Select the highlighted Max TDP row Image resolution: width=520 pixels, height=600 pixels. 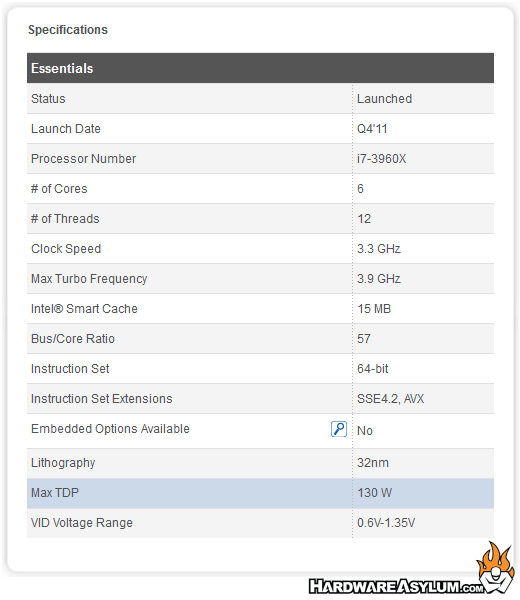260,493
